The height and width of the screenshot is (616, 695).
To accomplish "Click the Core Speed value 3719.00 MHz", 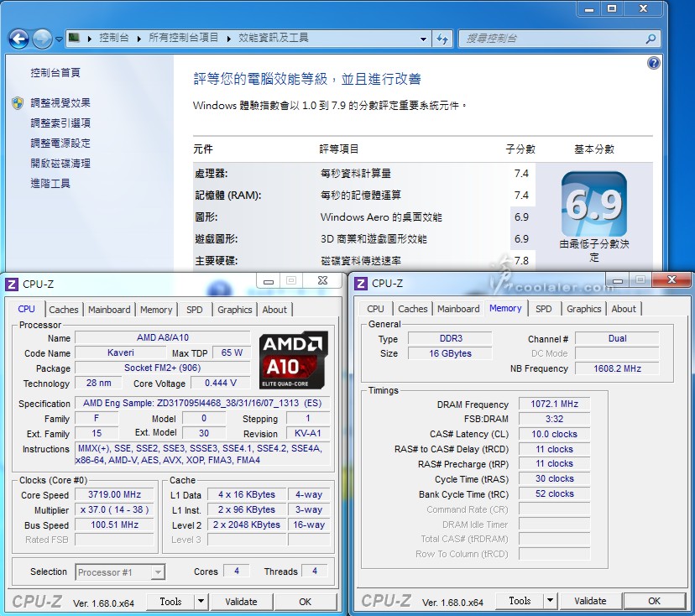I will click(x=114, y=494).
